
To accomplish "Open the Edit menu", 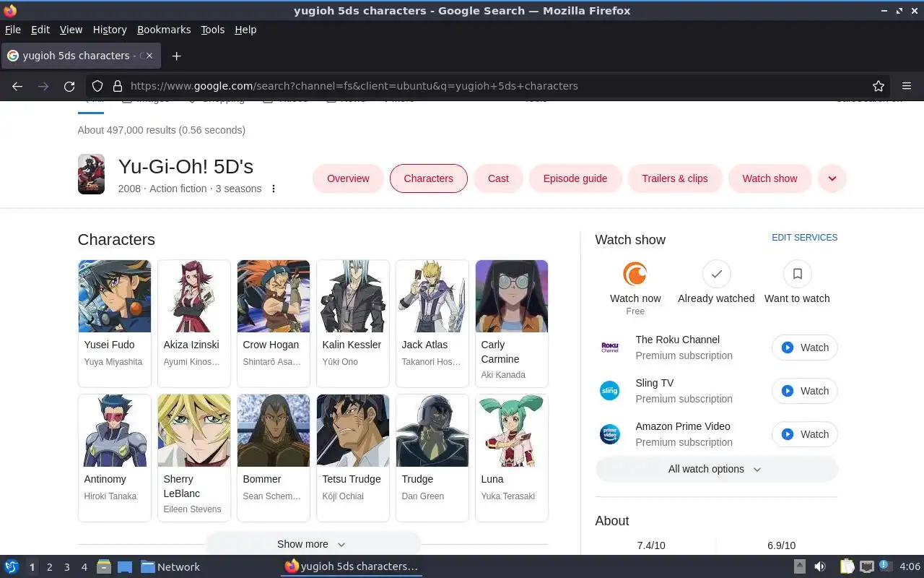I will (40, 30).
